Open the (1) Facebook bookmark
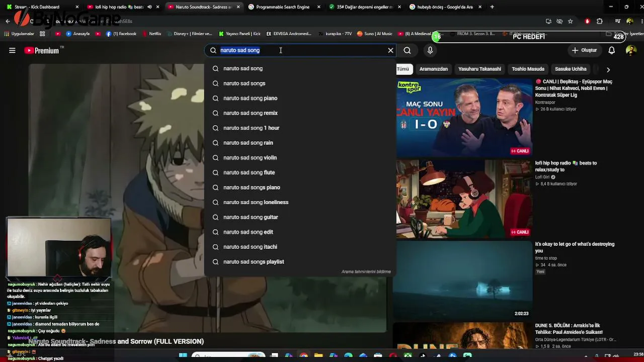Screen dimensions: 644x362 coord(121,34)
